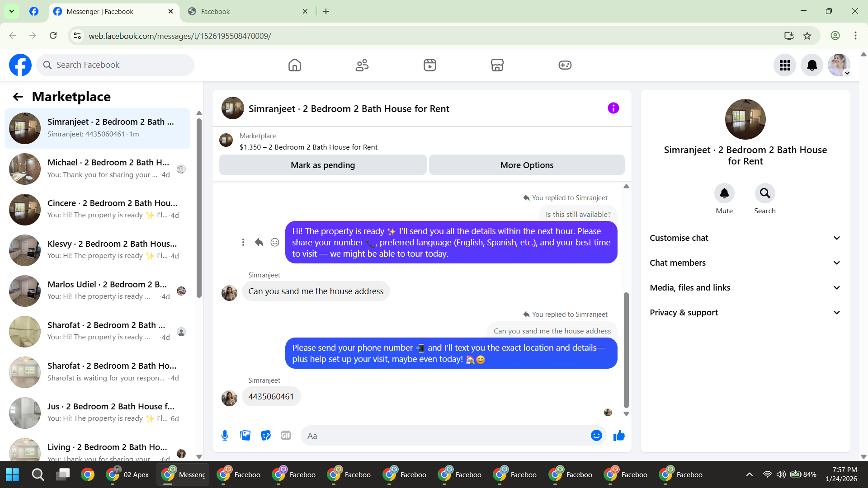Open the emoji picker in the message box

[596, 436]
